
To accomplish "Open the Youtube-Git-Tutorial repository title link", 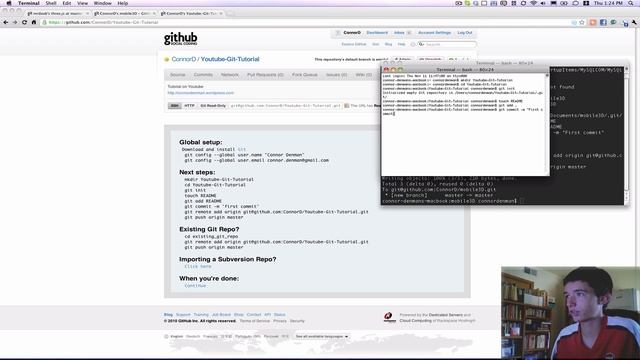I will pos(230,59).
